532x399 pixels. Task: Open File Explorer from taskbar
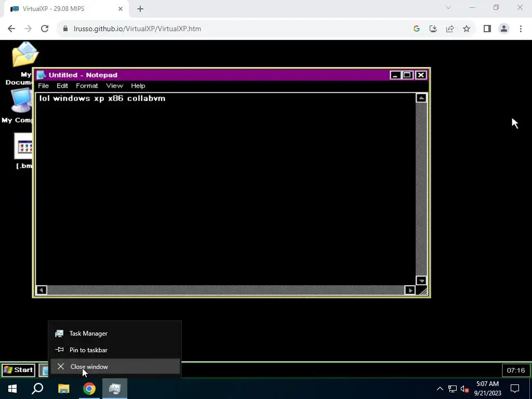(x=63, y=389)
